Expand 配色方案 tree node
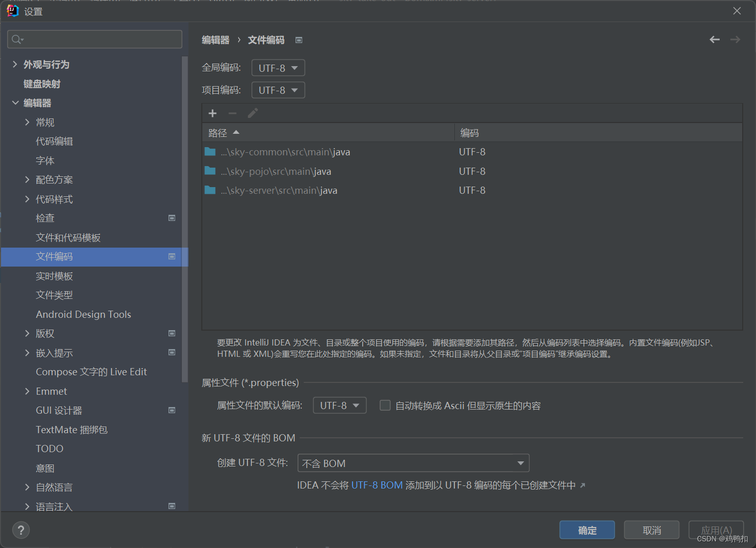The image size is (756, 548). (x=27, y=179)
